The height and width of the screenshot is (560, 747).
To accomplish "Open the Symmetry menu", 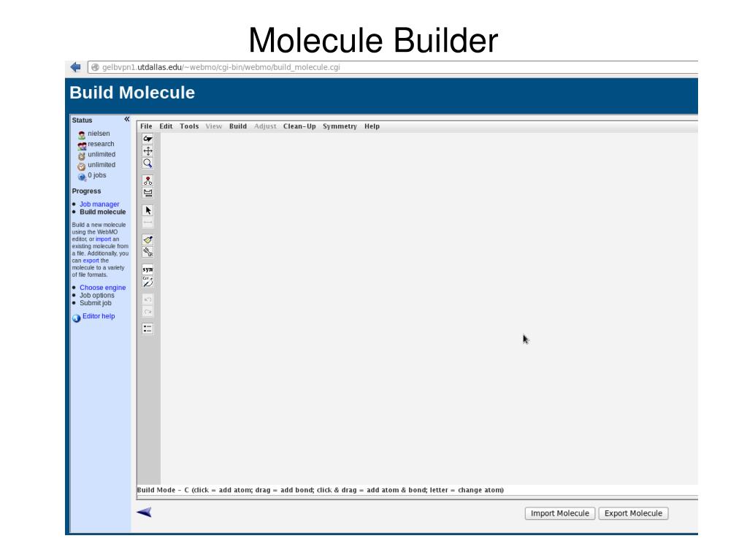I will tap(340, 126).
